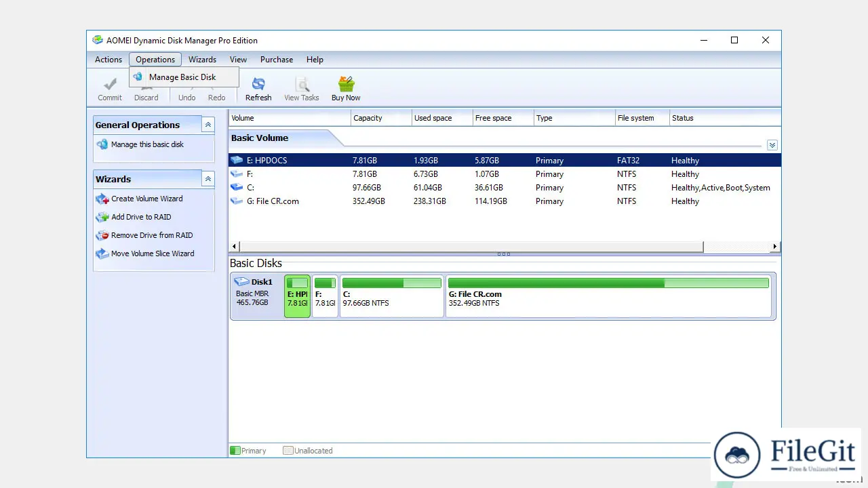Click the Volume column header
This screenshot has width=868, height=488.
pyautogui.click(x=290, y=118)
